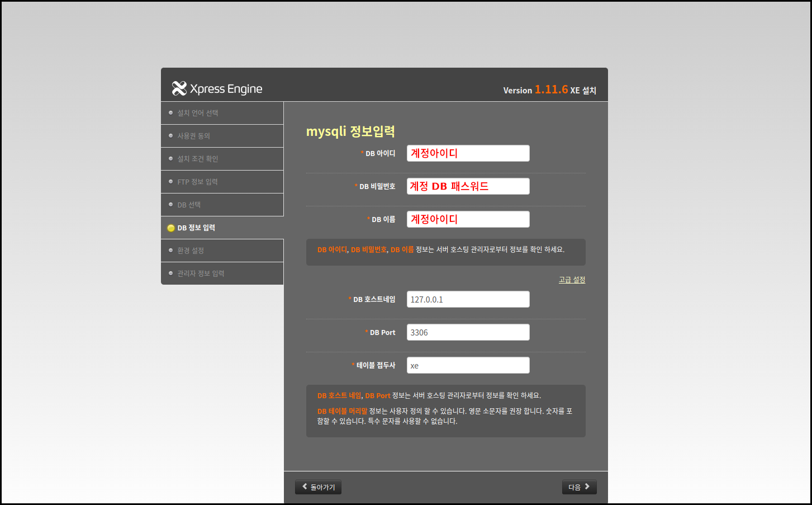Image resolution: width=812 pixels, height=505 pixels.
Task: Select the DB 선택 step
Action: pyautogui.click(x=222, y=205)
